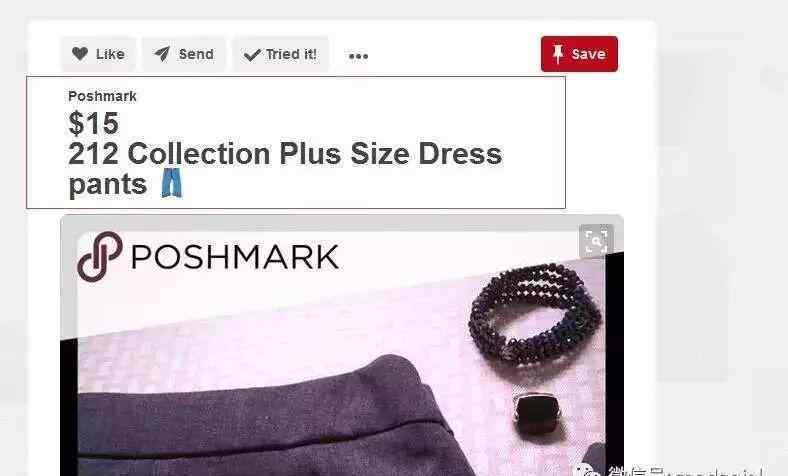Open the Poshmark source link
Viewport: 788px width, 476px height.
103,96
